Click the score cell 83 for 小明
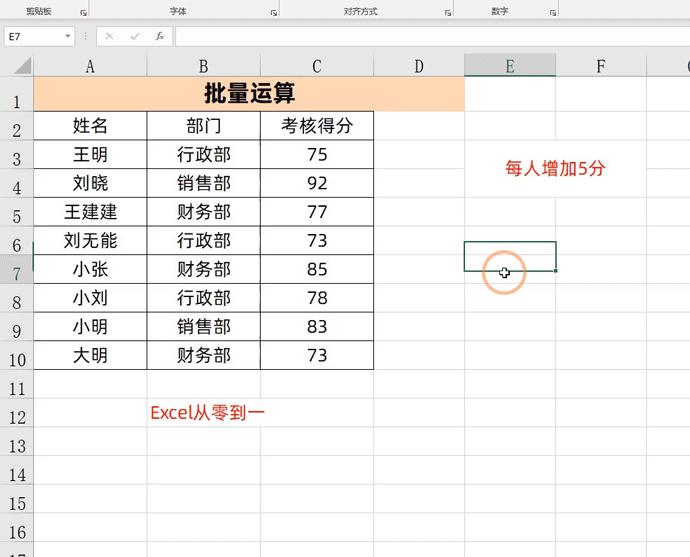This screenshot has height=557, width=690. click(x=317, y=327)
